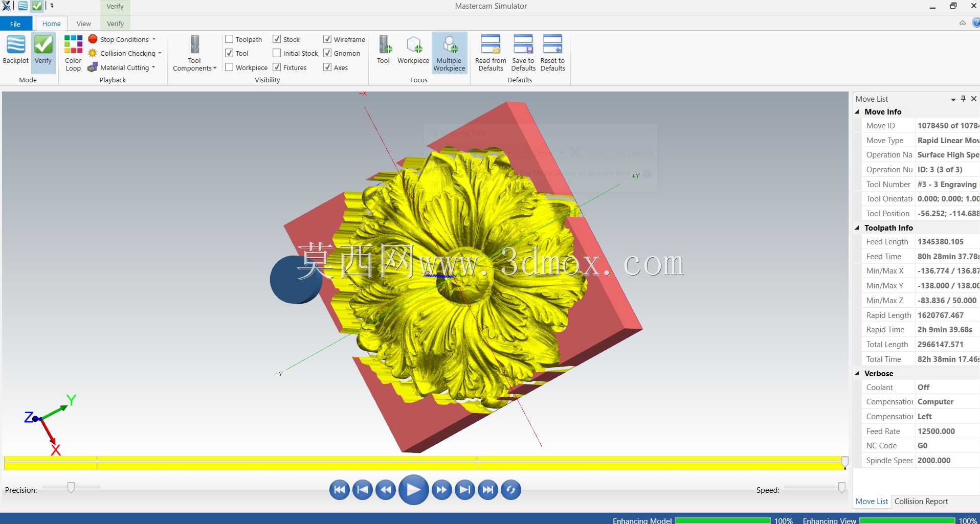
Task: Click the Stop Conditions red icon
Action: click(x=93, y=39)
